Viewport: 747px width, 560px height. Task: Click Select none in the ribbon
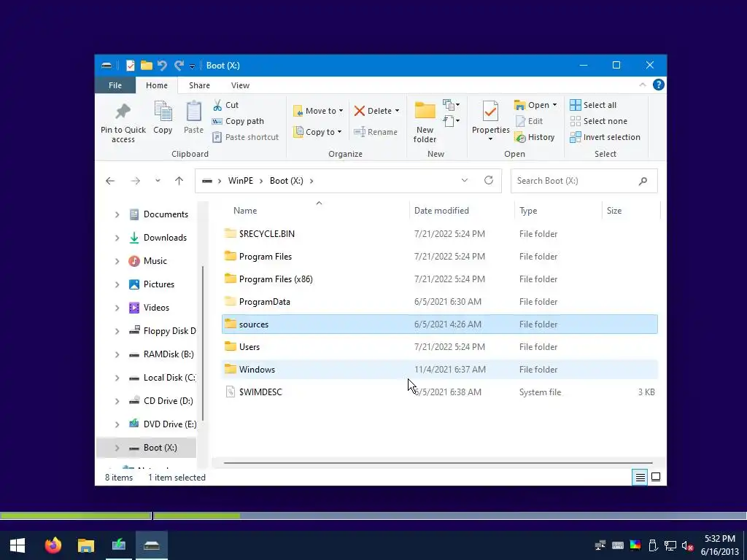click(599, 121)
